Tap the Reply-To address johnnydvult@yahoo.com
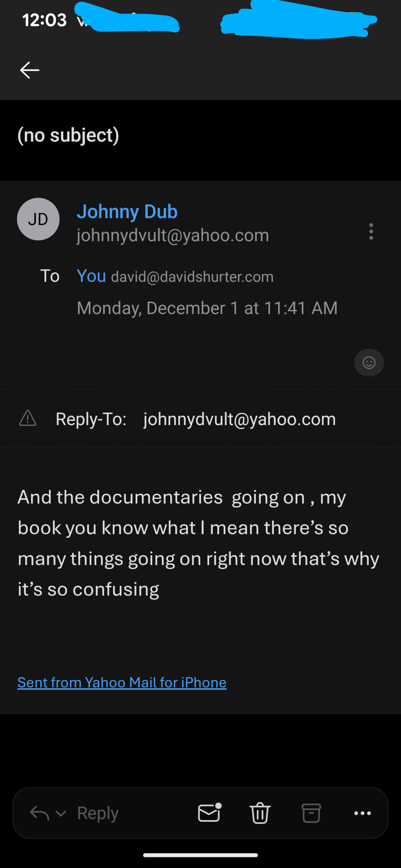 (x=240, y=419)
